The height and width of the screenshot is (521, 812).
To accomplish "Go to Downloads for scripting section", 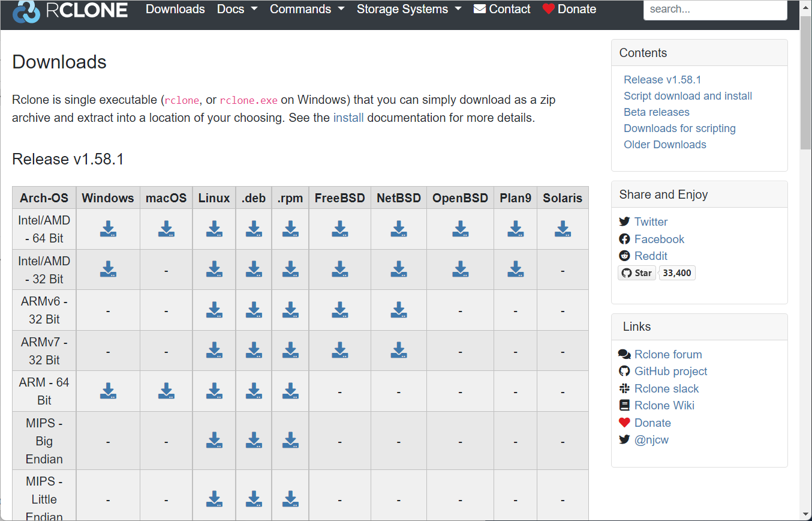I will (679, 128).
